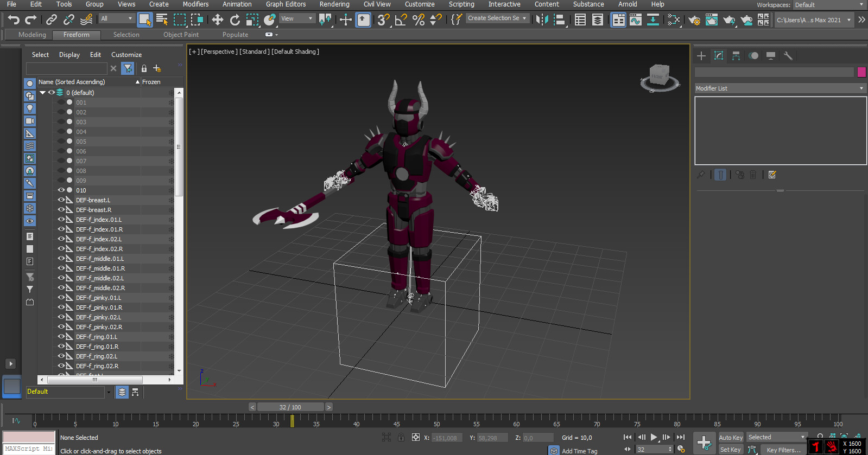Toggle the Angle Snap icon

coord(401,20)
